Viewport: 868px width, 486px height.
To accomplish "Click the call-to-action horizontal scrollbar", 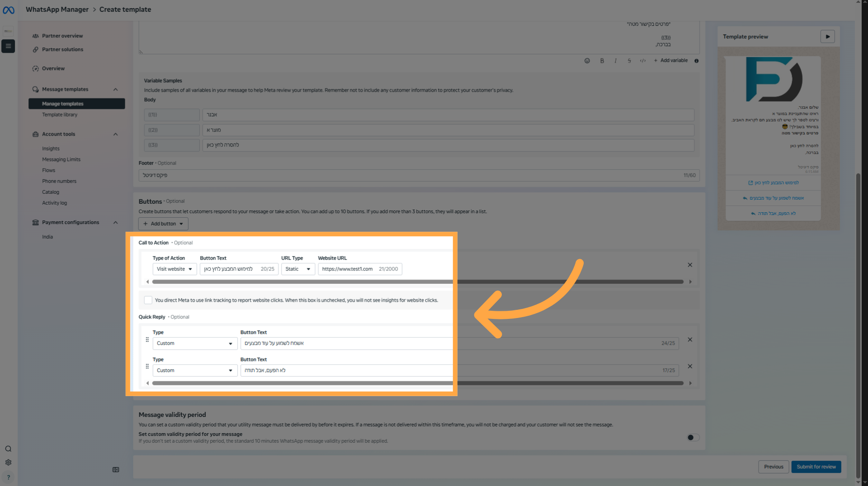I will pyautogui.click(x=418, y=282).
